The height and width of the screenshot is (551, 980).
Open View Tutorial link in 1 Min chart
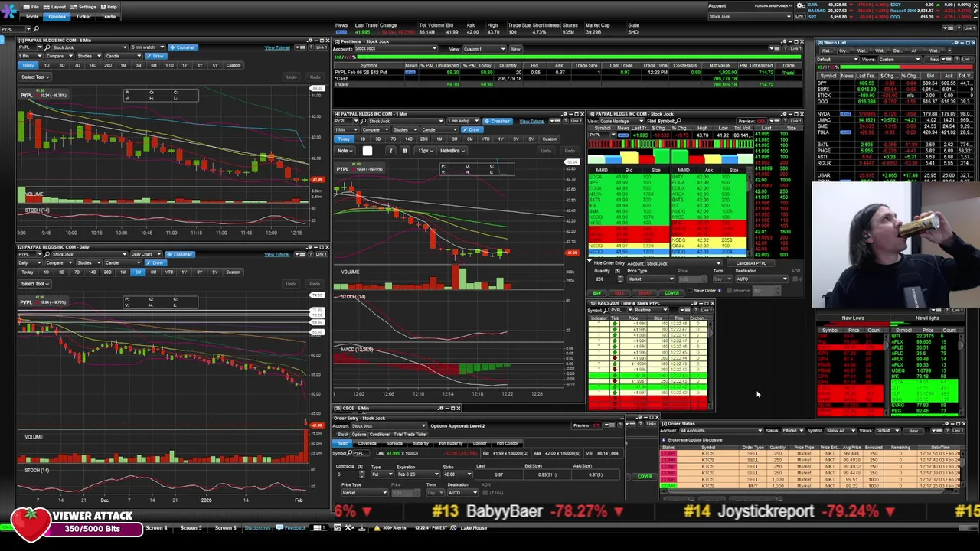[x=532, y=121]
